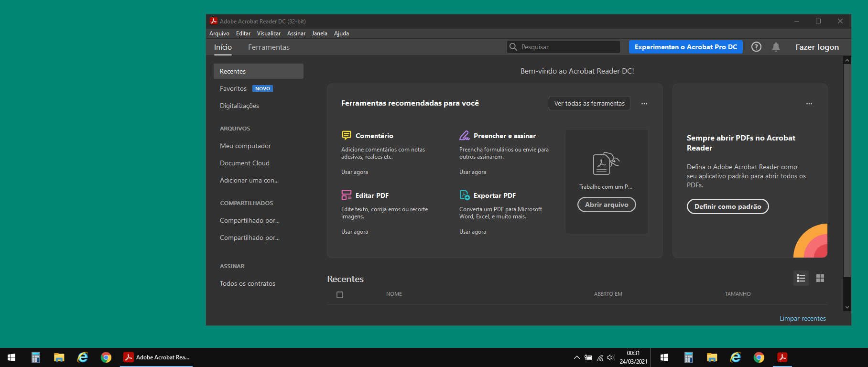
Task: Open Google Chrome from the taskbar
Action: (x=106, y=357)
